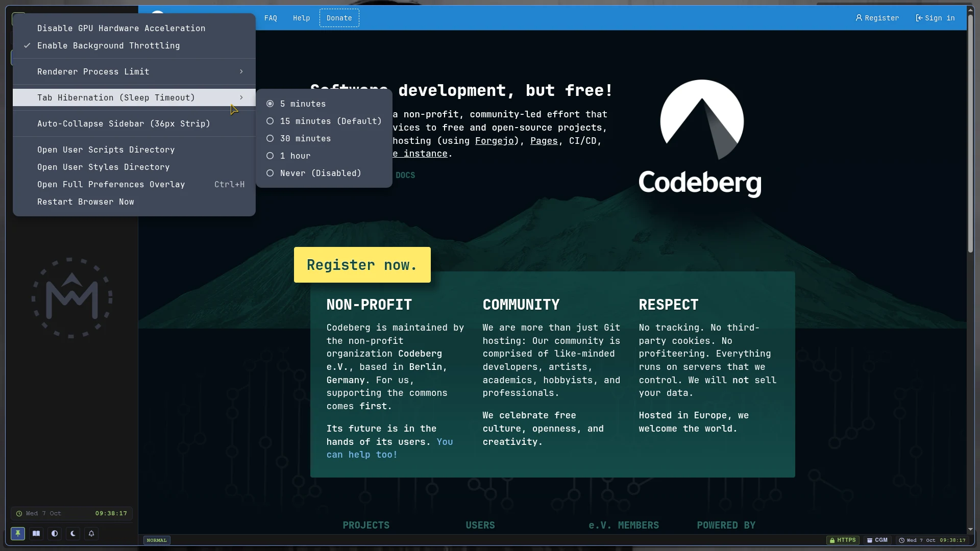The image size is (980, 551).
Task: Select 15 minutes (Default) option
Action: [x=324, y=121]
